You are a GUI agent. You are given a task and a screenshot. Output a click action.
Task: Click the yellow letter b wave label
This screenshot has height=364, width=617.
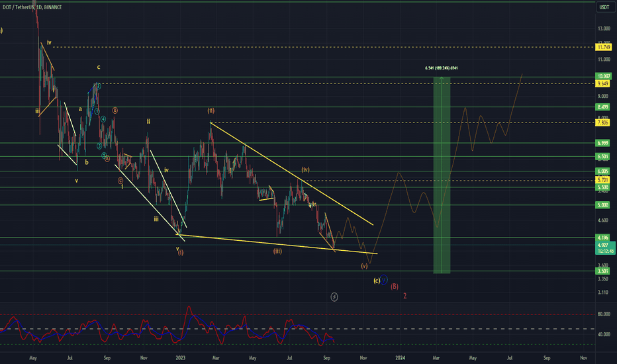pyautogui.click(x=87, y=162)
